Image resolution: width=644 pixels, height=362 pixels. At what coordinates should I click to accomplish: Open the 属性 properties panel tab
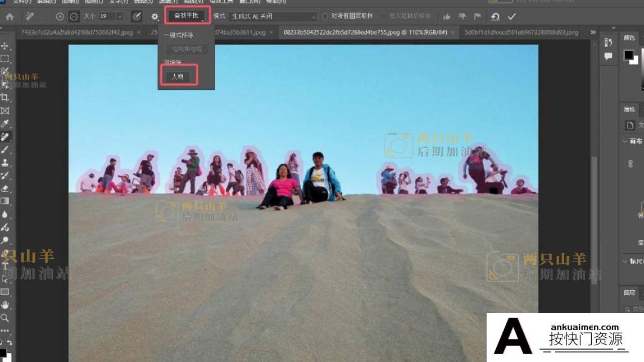[x=629, y=109]
